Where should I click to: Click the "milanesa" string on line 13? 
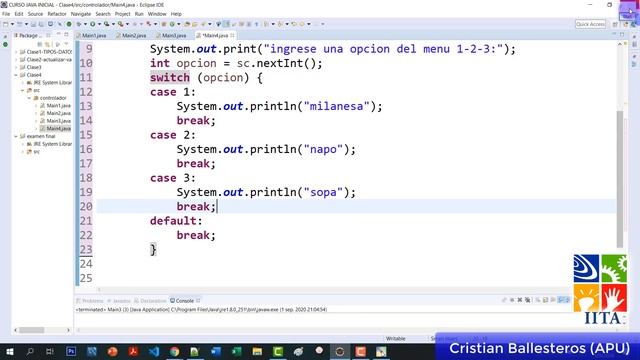click(x=336, y=107)
